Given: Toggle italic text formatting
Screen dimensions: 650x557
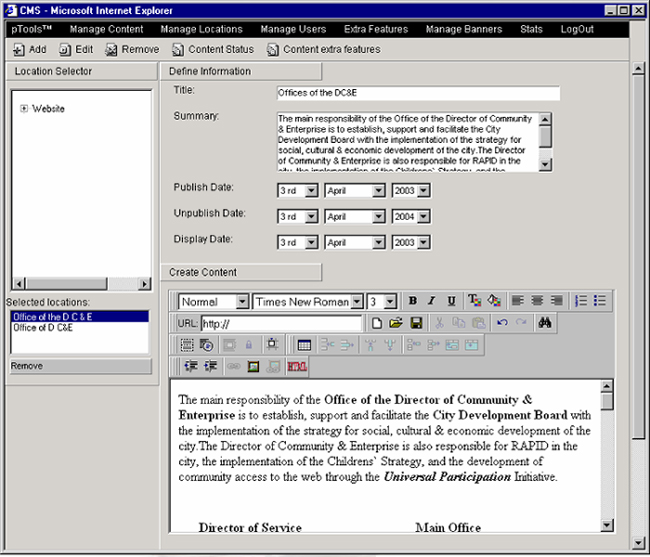Looking at the screenshot, I should click(x=432, y=301).
